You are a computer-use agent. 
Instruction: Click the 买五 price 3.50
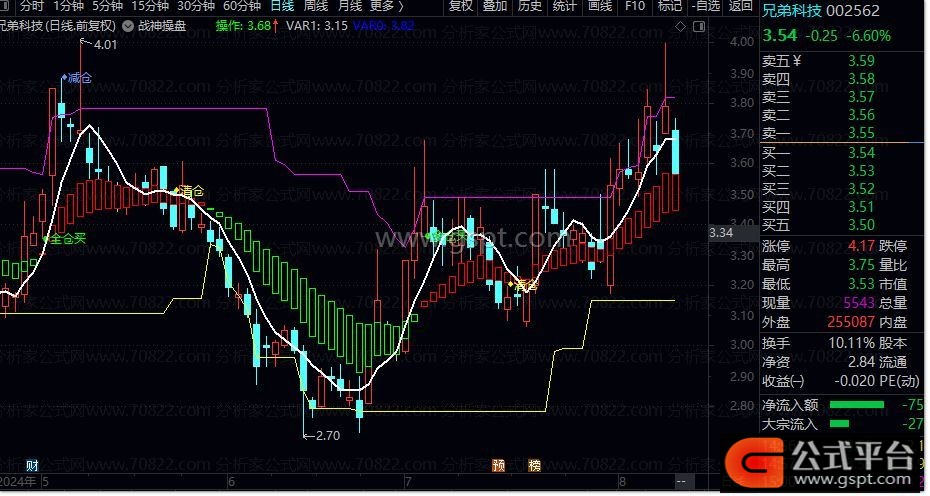[861, 225]
